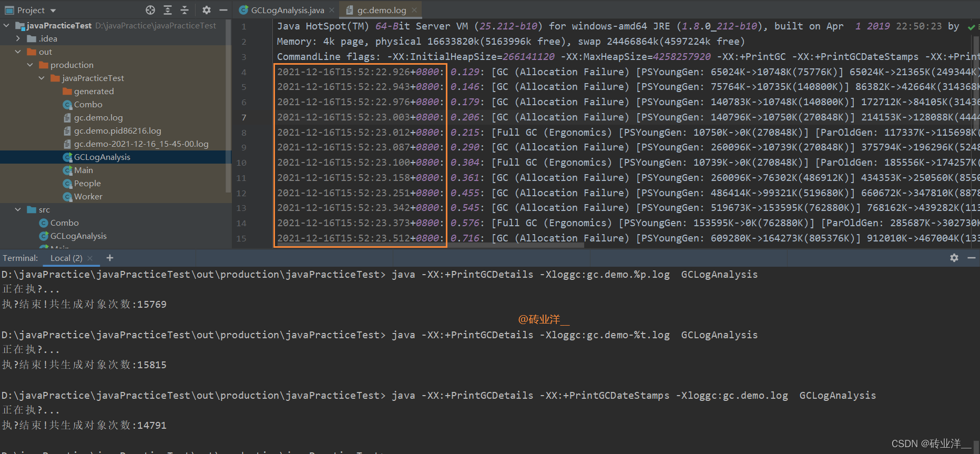The image size is (980, 454).
Task: Click the Collapse All icon in Project toolbar
Action: pyautogui.click(x=185, y=10)
